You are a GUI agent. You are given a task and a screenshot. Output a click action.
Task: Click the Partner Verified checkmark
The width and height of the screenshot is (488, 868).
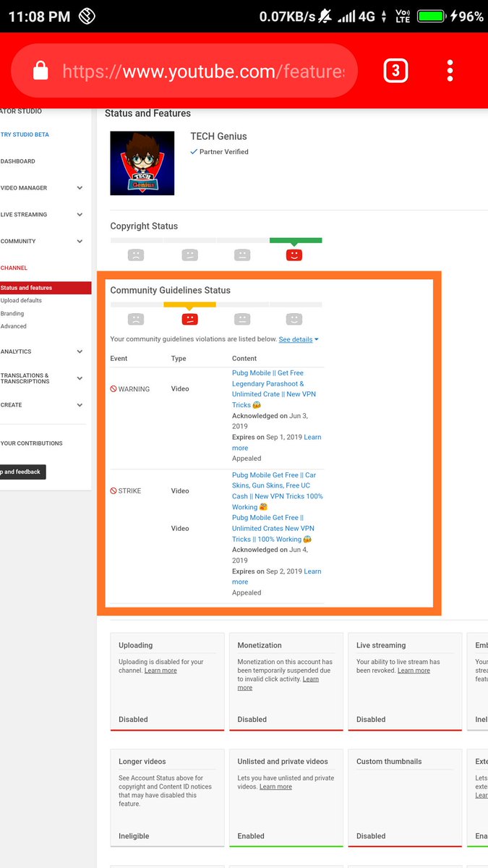194,152
